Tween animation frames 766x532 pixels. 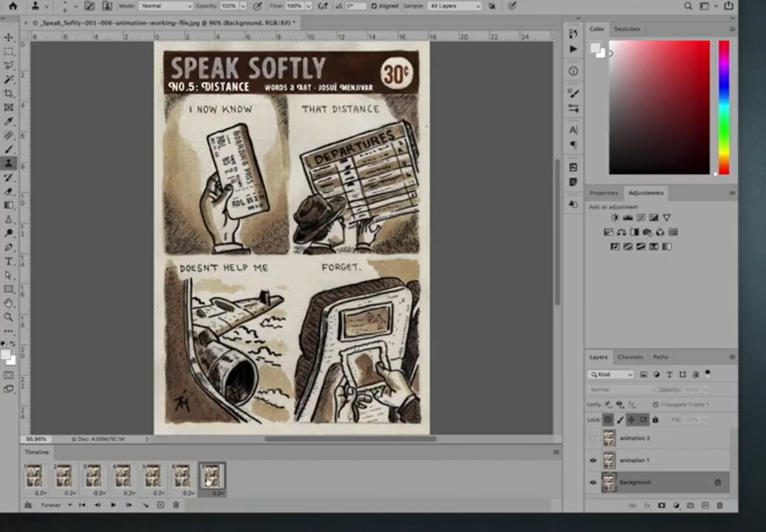tap(145, 505)
